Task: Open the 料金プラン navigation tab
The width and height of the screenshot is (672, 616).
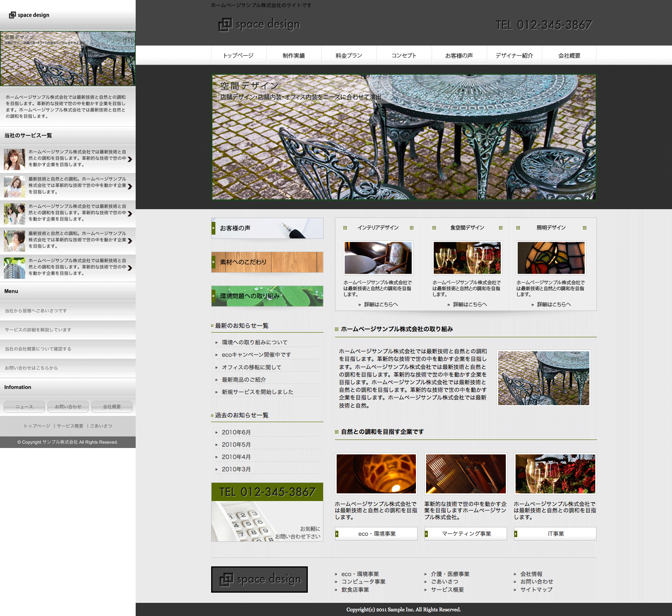Action: point(349,56)
